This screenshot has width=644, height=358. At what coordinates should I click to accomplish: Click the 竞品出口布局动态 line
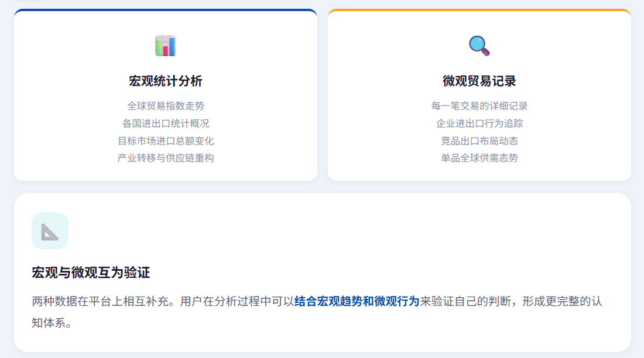tap(479, 141)
